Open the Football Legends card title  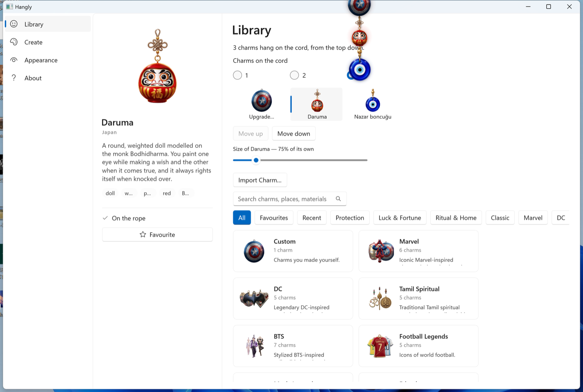(x=424, y=336)
